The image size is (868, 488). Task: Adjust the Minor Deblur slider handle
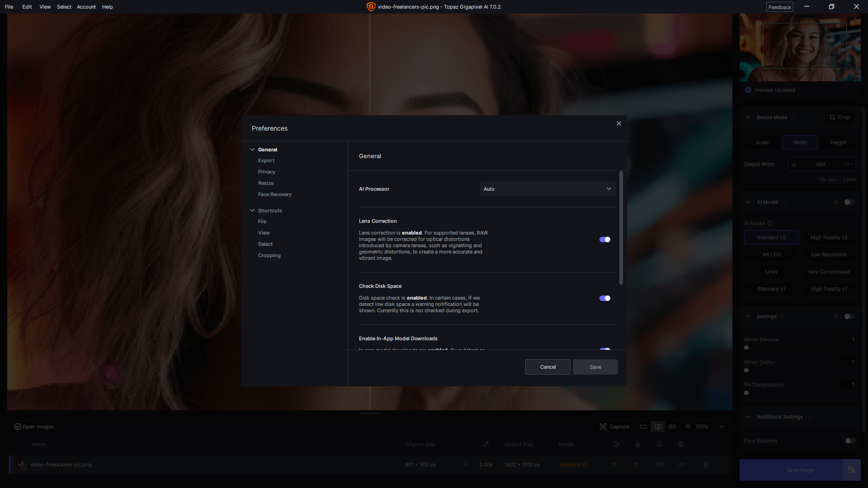click(x=746, y=370)
